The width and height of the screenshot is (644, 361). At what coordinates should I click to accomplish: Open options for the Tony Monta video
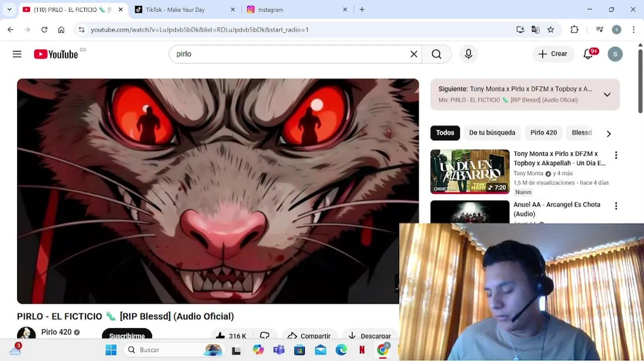click(616, 155)
